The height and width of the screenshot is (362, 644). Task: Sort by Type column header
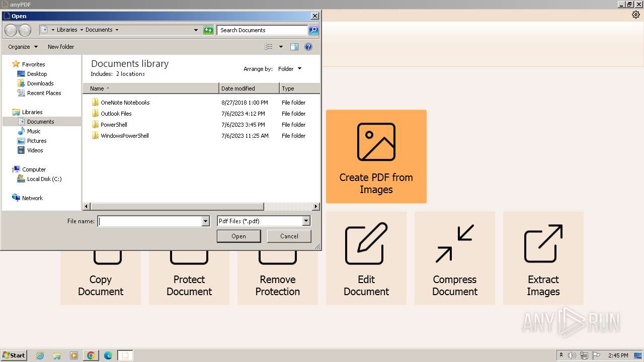(299, 88)
